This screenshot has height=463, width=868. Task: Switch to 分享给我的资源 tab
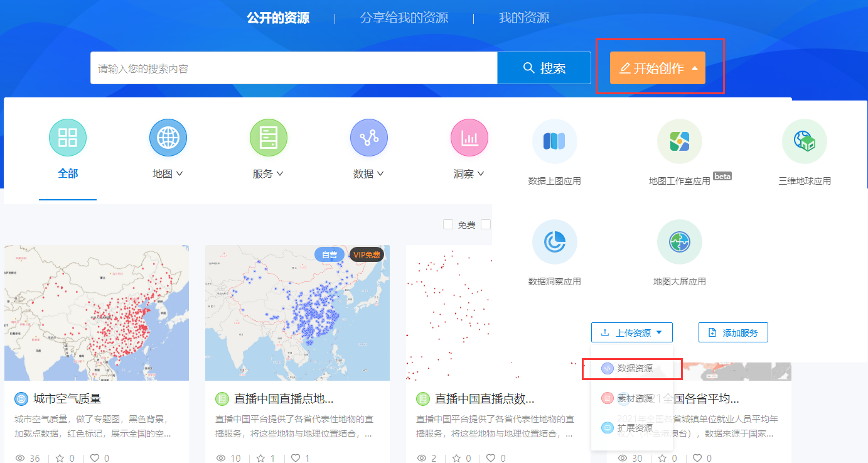(x=404, y=18)
